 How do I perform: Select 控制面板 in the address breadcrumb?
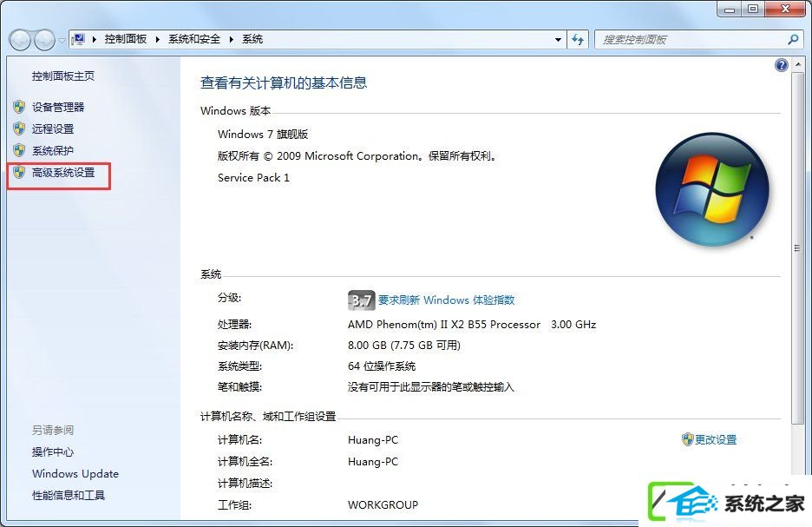(x=125, y=39)
